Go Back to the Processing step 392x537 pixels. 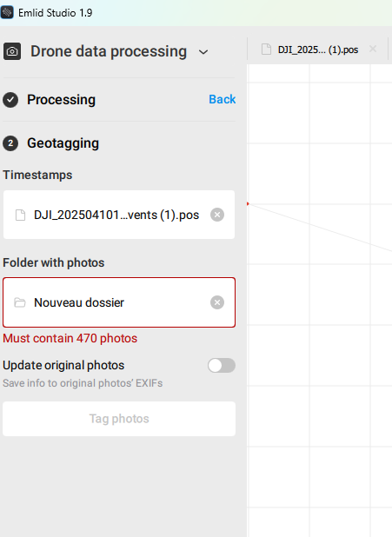[222, 99]
